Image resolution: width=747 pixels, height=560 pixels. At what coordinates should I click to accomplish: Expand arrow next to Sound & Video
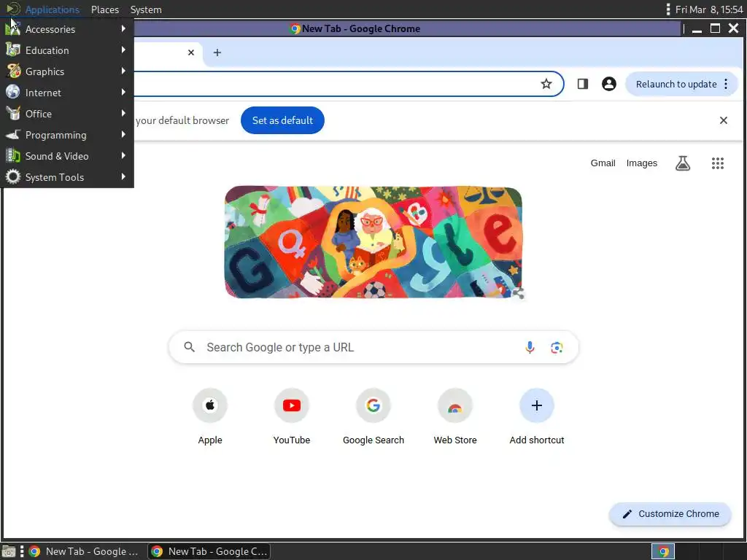point(123,155)
